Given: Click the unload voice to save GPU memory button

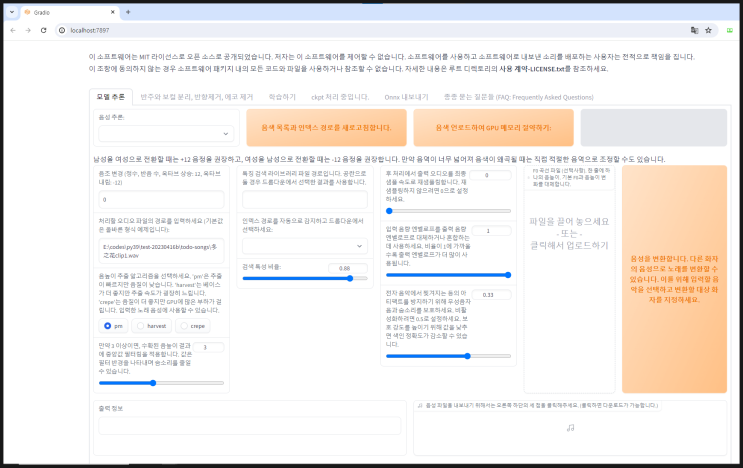Looking at the screenshot, I should tap(493, 128).
